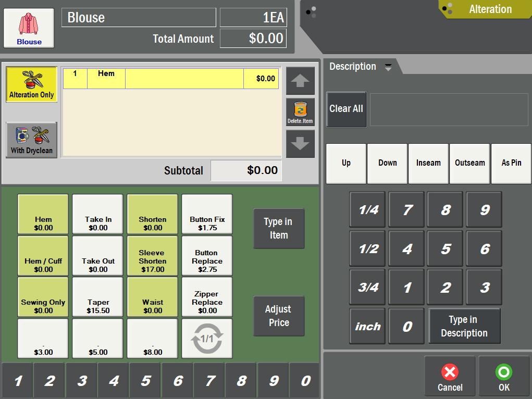This screenshot has width=532, height=399.
Task: Toggle the Hem alteration selection
Action: (43, 214)
